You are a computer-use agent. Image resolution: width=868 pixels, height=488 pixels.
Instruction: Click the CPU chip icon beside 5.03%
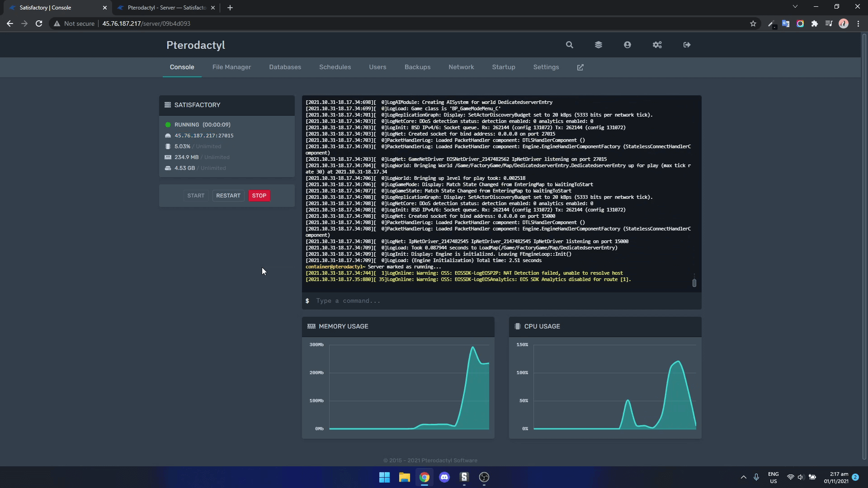168,146
